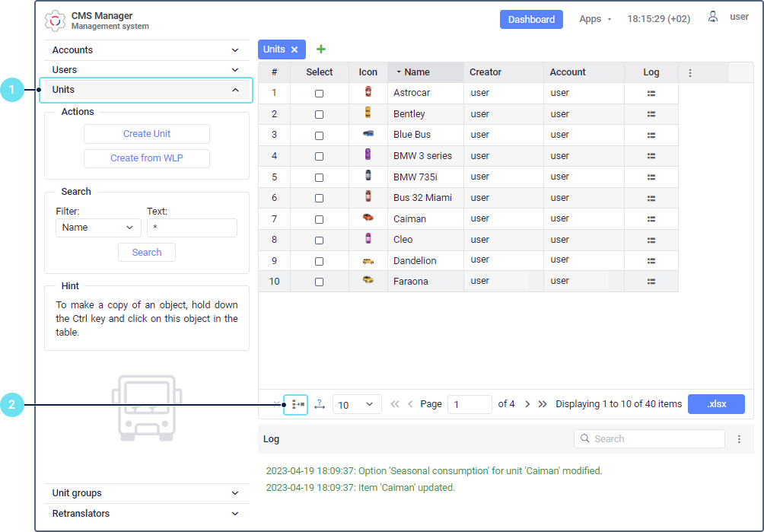The height and width of the screenshot is (532, 764).
Task: Open the log icon for Faraona
Action: pyautogui.click(x=651, y=282)
